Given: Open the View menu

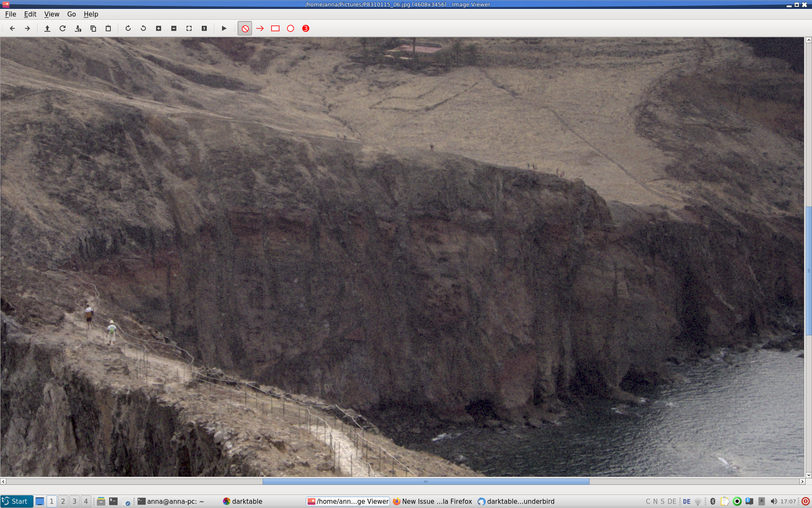Looking at the screenshot, I should click(51, 14).
